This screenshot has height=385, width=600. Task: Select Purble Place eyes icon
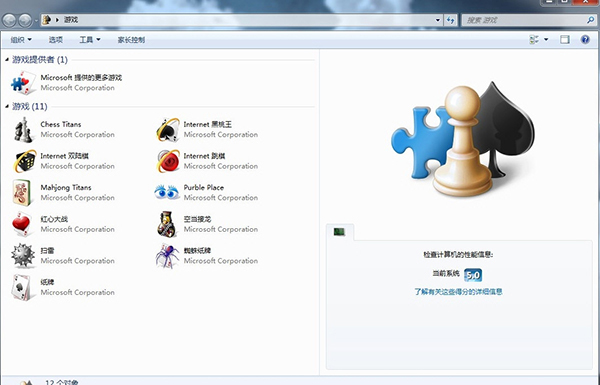pos(167,192)
